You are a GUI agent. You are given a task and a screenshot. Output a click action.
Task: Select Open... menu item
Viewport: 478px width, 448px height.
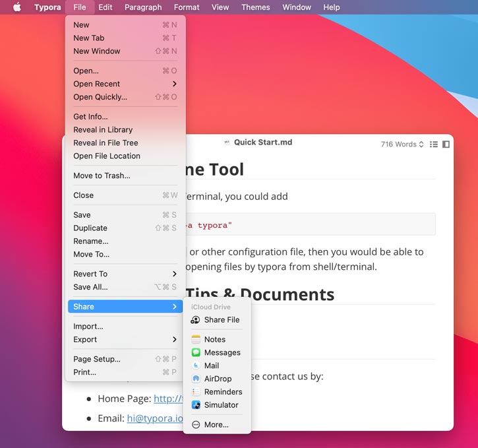tap(125, 71)
